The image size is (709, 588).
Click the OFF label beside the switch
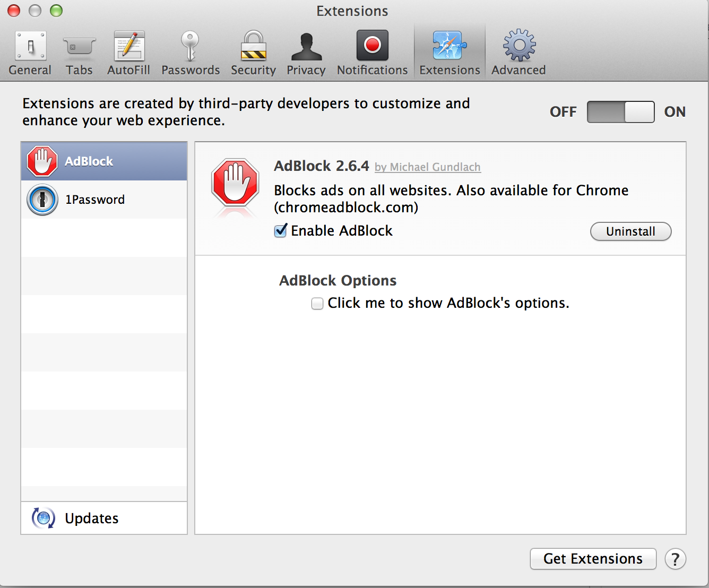(563, 112)
